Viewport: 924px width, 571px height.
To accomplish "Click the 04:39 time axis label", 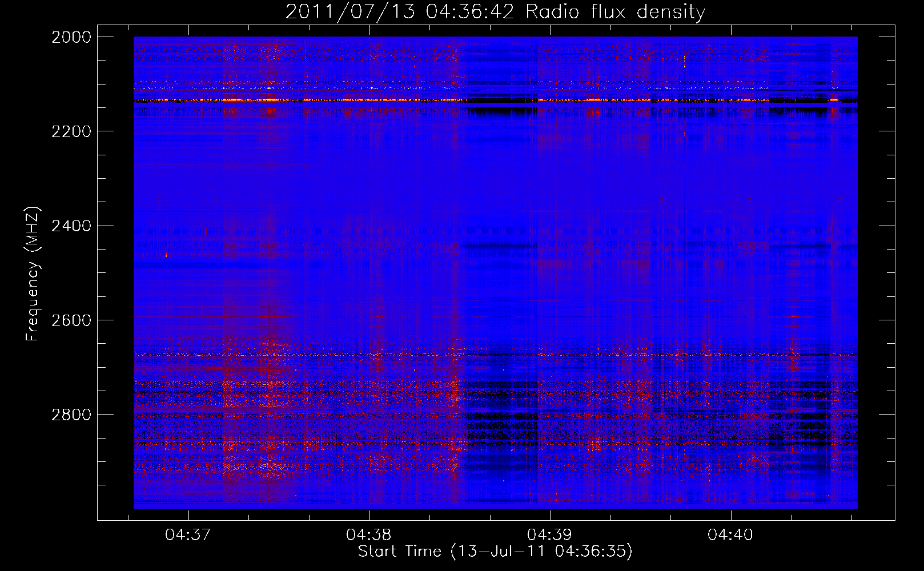I will pos(549,535).
